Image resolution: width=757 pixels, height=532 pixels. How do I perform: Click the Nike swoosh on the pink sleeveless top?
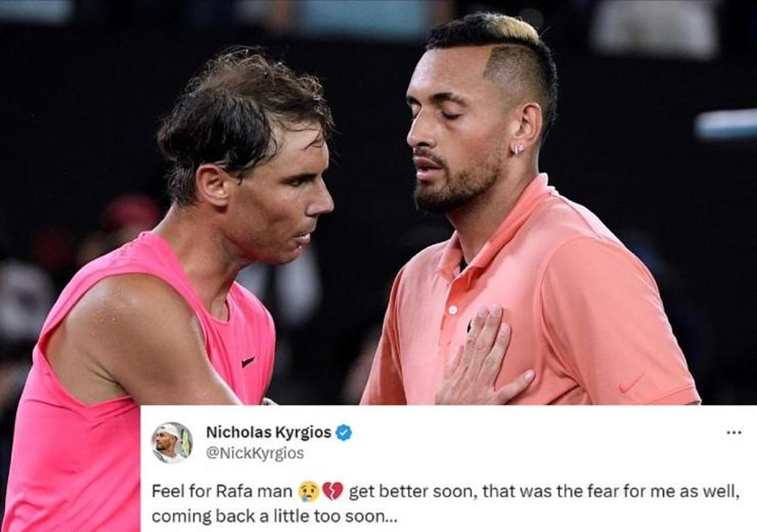[248, 361]
